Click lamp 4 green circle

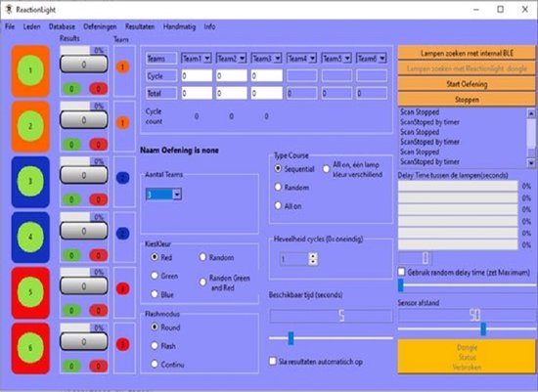[30, 237]
